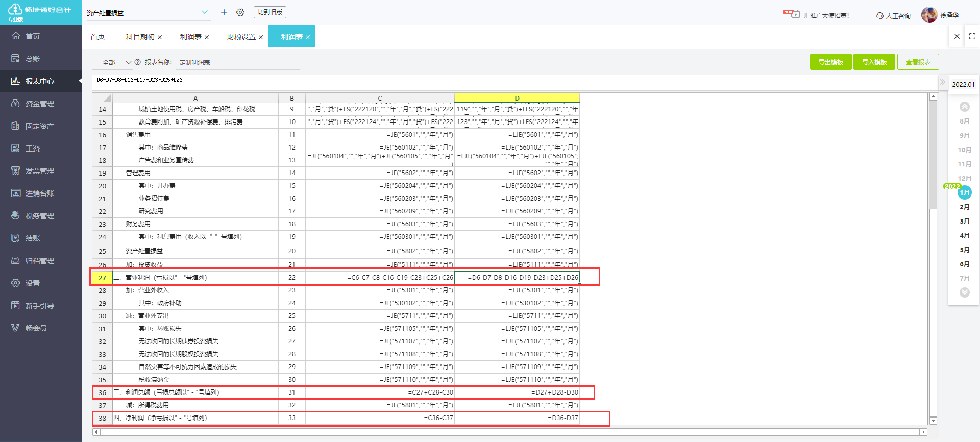Switch to the 科目期初 tab
The width and height of the screenshot is (980, 442).
tap(140, 37)
